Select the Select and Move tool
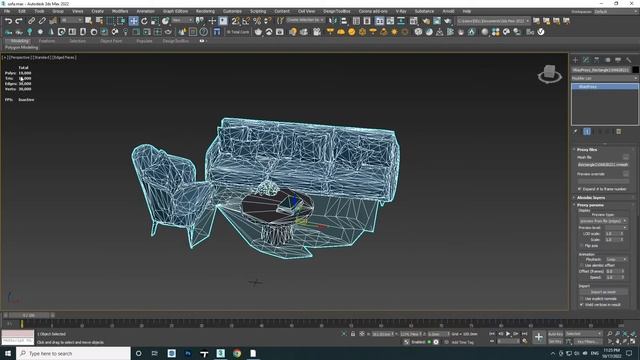The image size is (640, 360). click(133, 21)
